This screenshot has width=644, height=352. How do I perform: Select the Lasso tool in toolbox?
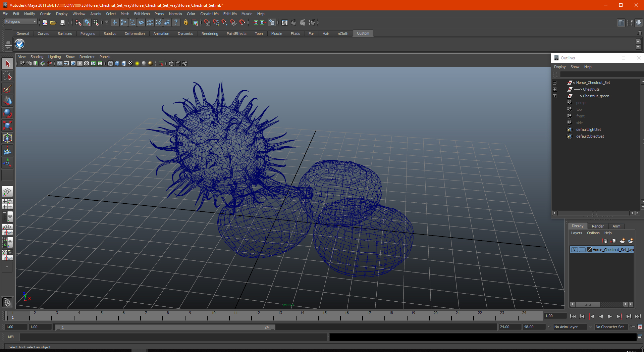coord(7,76)
